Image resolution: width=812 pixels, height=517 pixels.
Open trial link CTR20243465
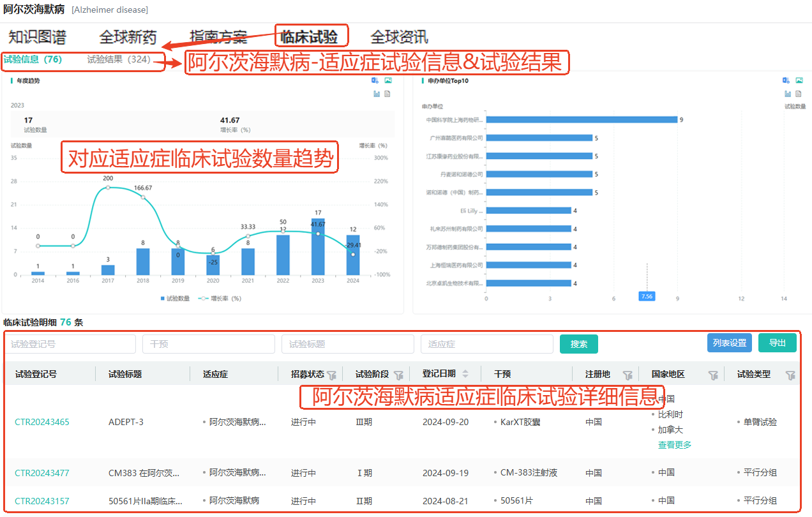(42, 422)
